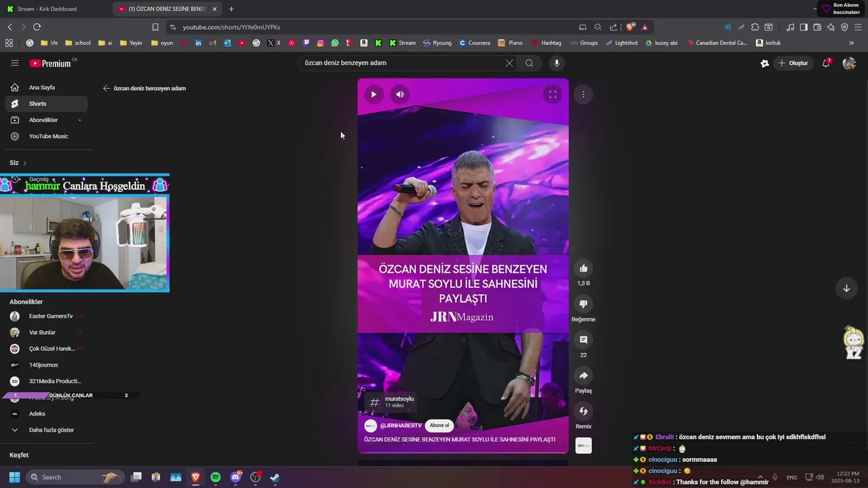This screenshot has height=488, width=868.
Task: Open the Var Bunlar subscription channel
Action: coord(46,332)
